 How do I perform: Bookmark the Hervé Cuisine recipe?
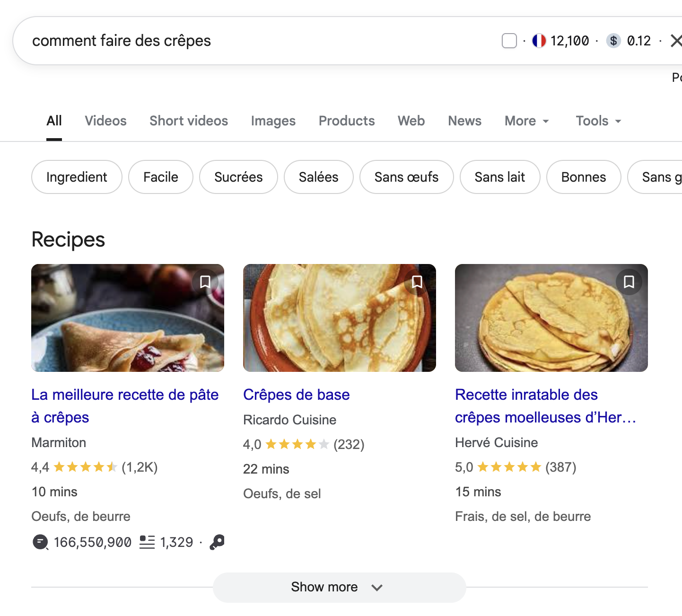coord(629,282)
